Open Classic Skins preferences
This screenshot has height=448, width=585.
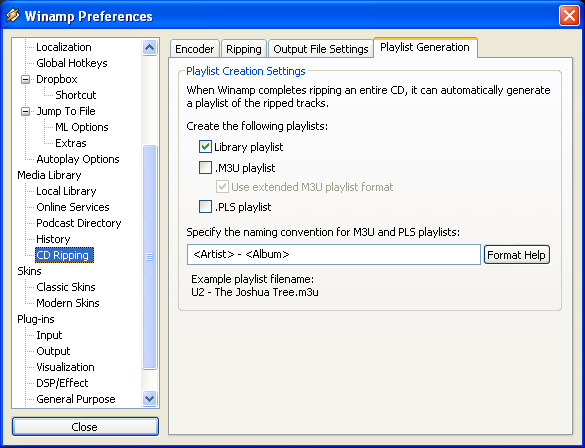[66, 287]
